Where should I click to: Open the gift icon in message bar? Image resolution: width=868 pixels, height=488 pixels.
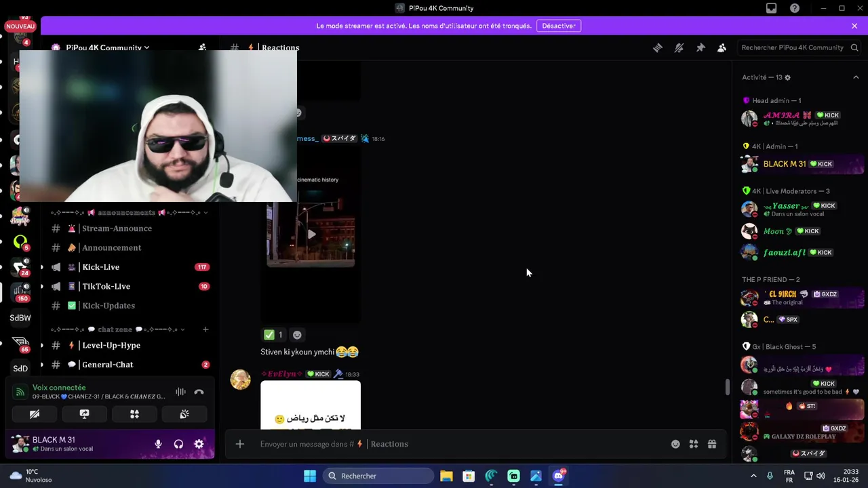(712, 444)
